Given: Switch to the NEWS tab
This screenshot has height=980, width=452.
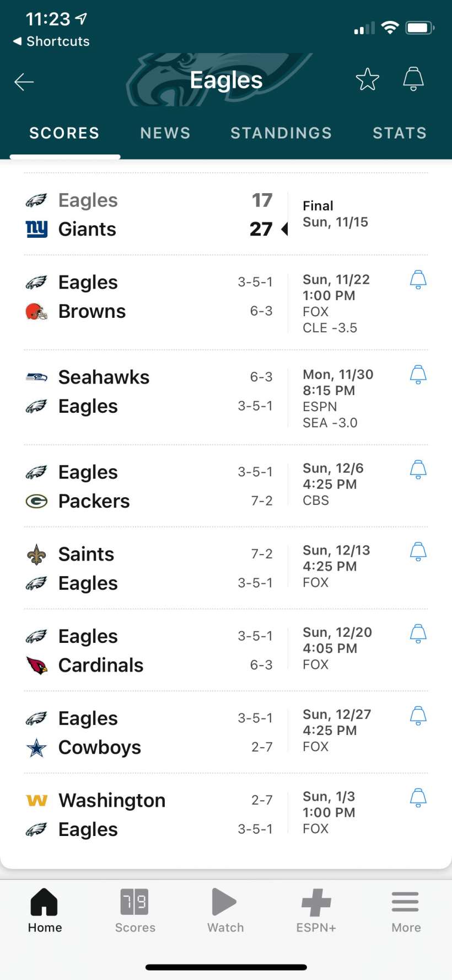Looking at the screenshot, I should coord(165,133).
